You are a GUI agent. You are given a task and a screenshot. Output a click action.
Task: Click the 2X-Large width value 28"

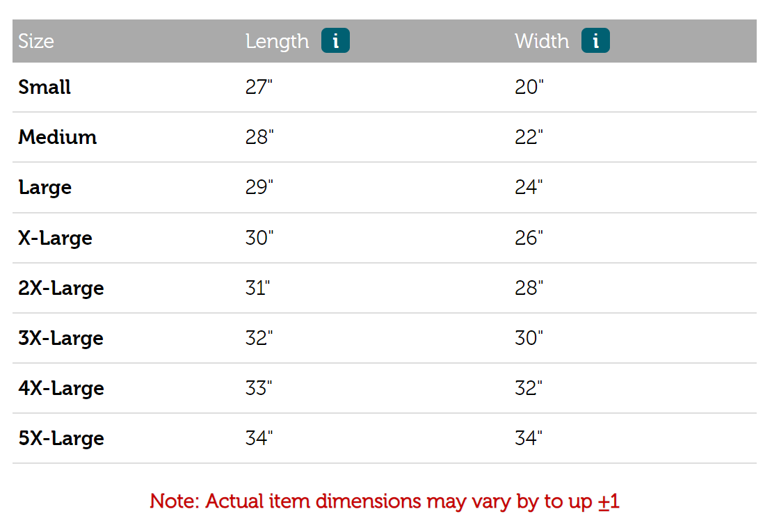coord(529,288)
